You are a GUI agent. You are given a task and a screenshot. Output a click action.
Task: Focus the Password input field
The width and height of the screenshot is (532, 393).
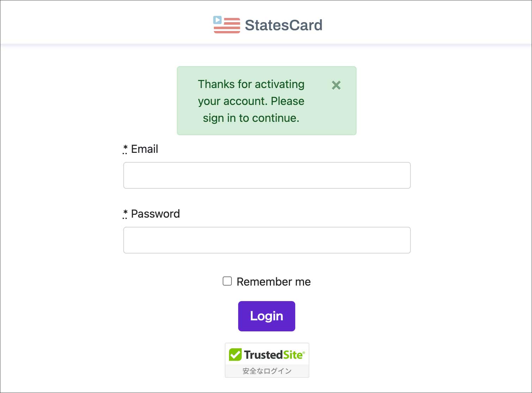tap(267, 240)
